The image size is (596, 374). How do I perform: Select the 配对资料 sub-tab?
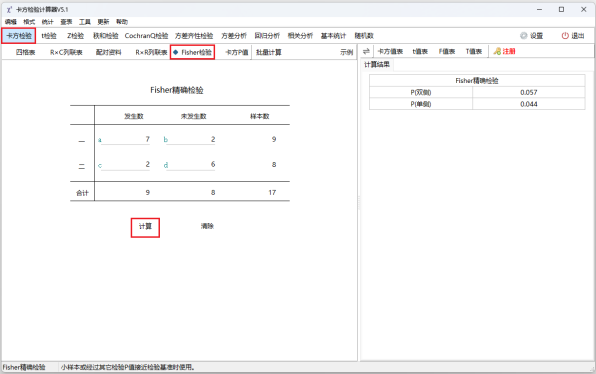point(108,52)
